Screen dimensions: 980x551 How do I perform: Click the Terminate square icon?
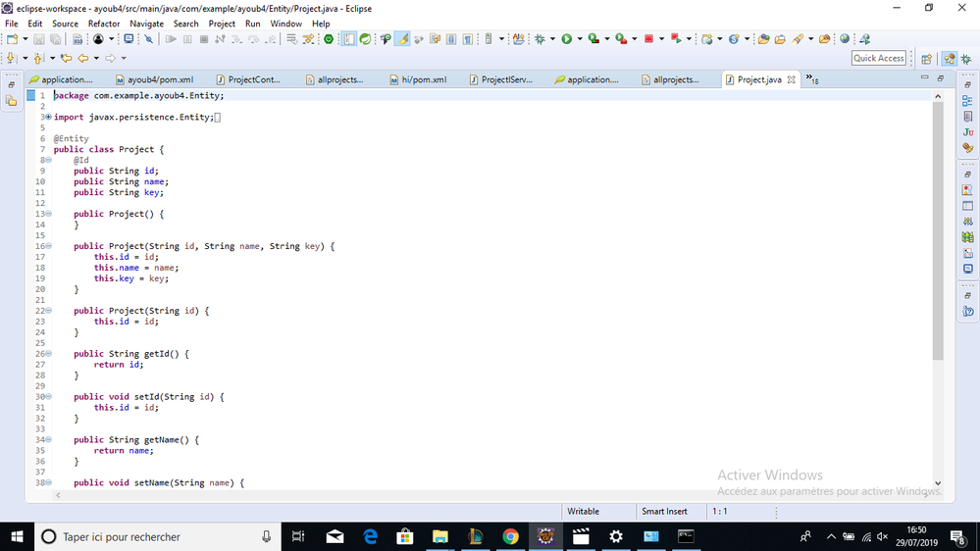coord(204,39)
